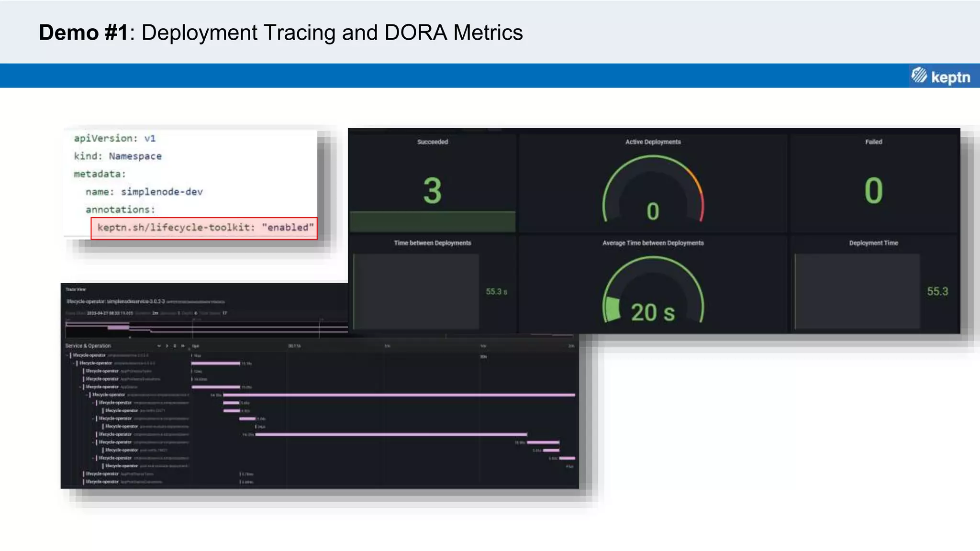Image resolution: width=980 pixels, height=551 pixels.
Task: Open the Average Time between Deployments panel title
Action: pyautogui.click(x=653, y=243)
